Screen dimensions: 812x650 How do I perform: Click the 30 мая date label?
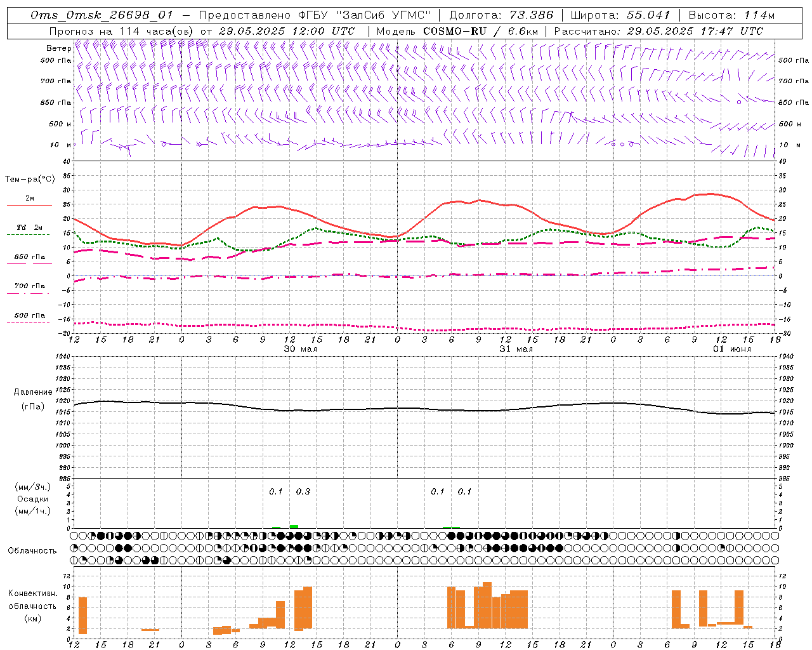301,349
